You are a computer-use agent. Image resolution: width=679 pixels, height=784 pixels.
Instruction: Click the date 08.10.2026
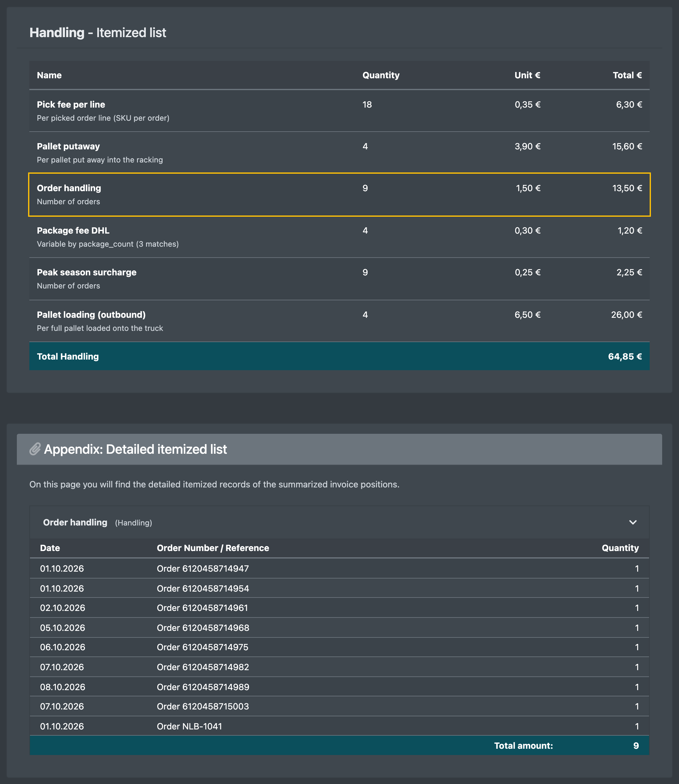coord(62,687)
